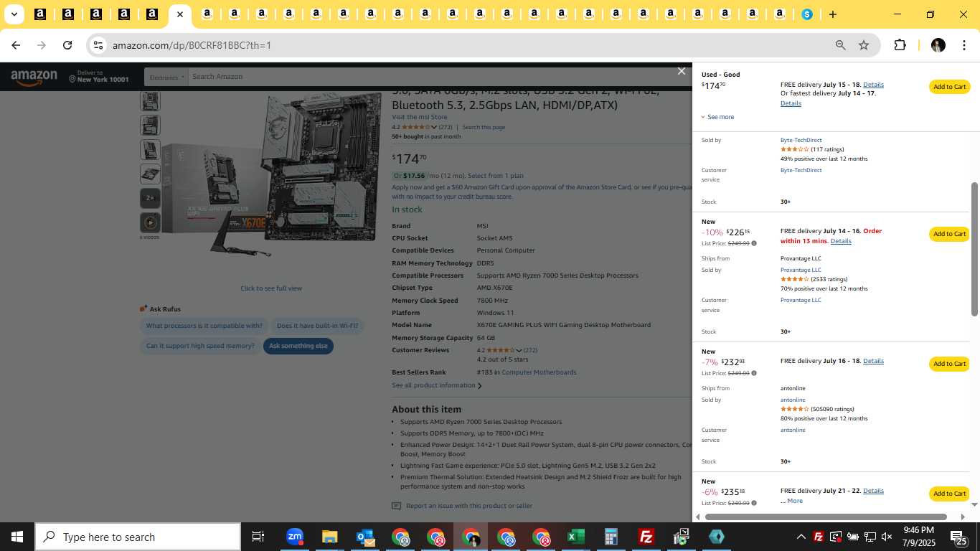Click info icon beside $235.18 list price
The width and height of the screenshot is (980, 551).
click(x=753, y=503)
